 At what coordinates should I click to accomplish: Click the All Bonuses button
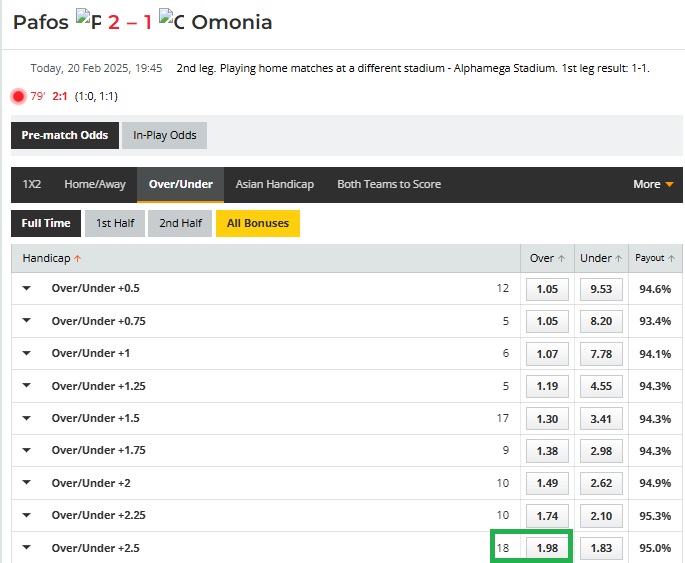(x=257, y=223)
